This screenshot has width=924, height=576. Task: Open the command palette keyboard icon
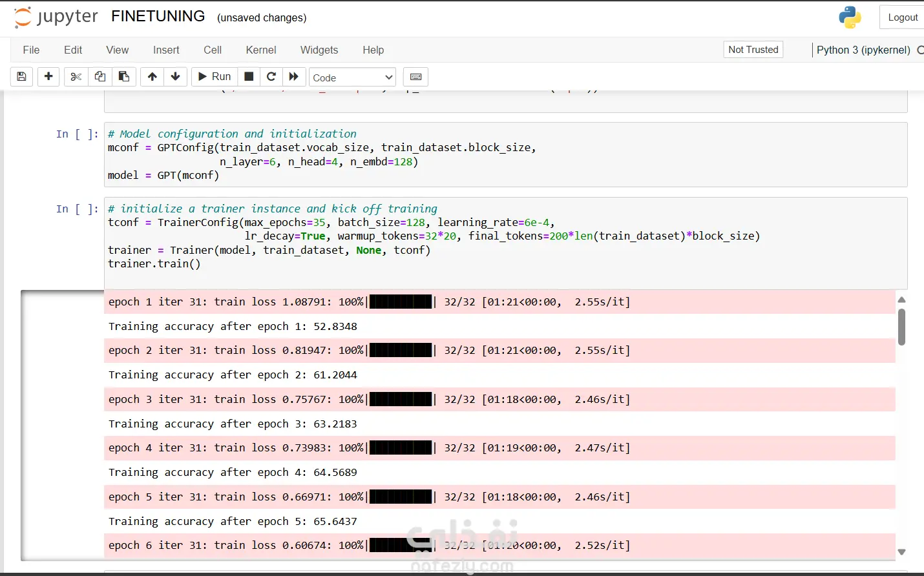pyautogui.click(x=416, y=77)
